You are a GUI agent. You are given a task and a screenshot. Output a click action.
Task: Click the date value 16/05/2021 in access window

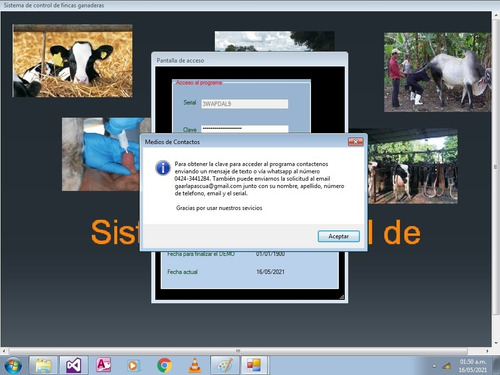pos(270,272)
